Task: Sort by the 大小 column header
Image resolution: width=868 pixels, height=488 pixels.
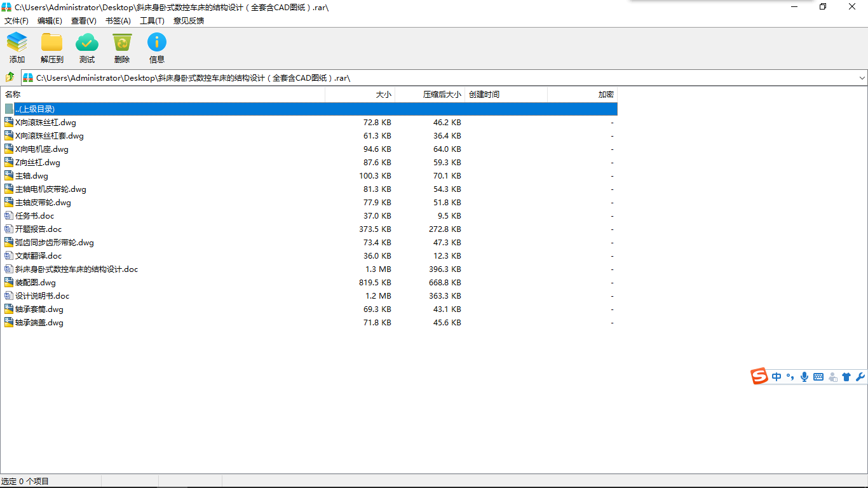Action: point(360,95)
